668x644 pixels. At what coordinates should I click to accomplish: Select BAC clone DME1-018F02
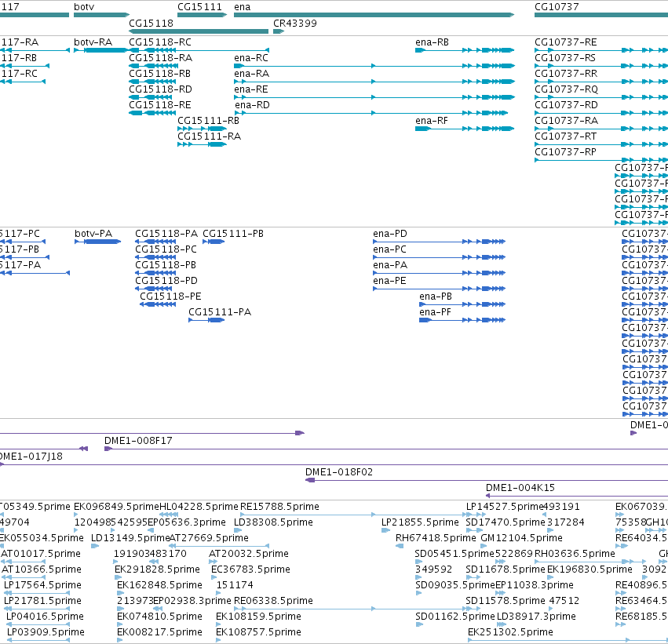click(x=339, y=472)
